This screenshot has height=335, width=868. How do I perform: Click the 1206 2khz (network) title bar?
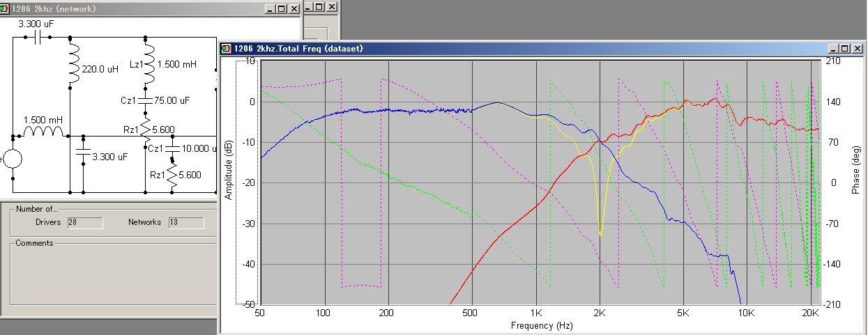(150, 9)
